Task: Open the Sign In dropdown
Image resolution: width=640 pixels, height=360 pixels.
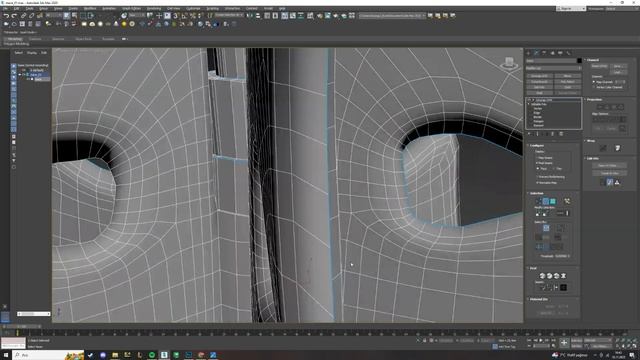Action: [x=571, y=9]
